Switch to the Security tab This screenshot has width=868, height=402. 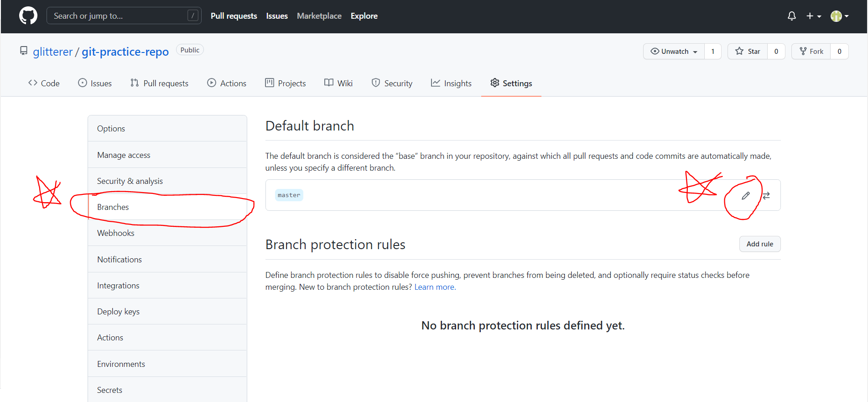point(392,83)
